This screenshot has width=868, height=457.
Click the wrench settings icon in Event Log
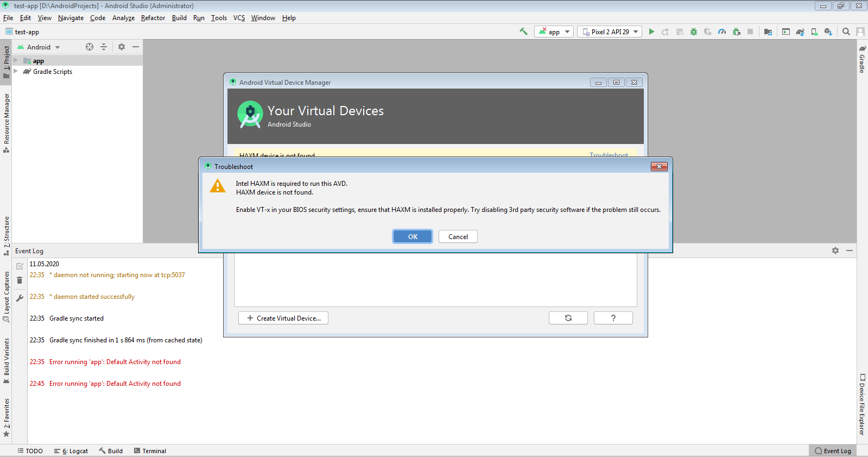click(x=20, y=298)
